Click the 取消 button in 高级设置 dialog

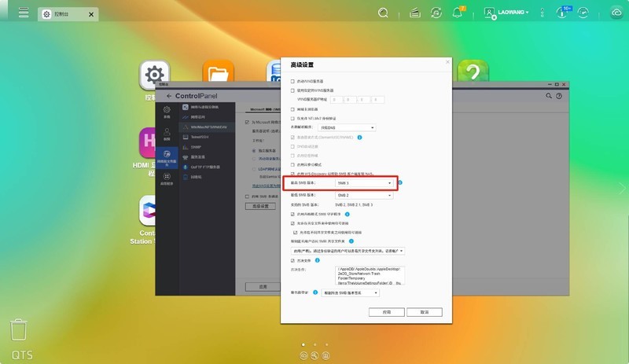pos(425,312)
